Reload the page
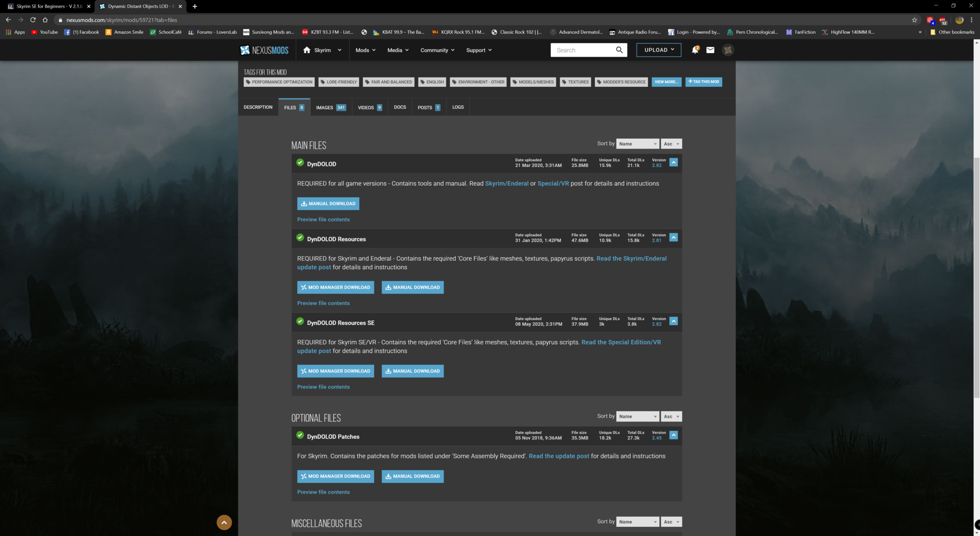980x536 pixels. [33, 20]
